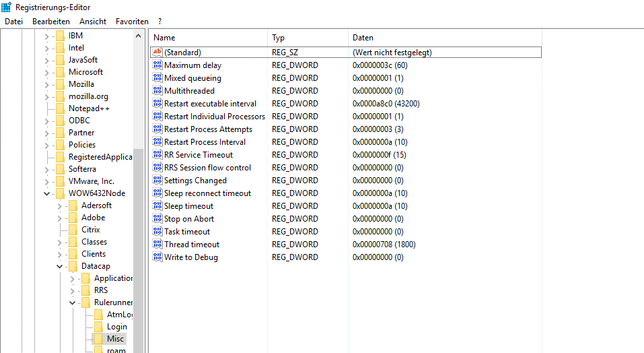
Task: Click the DWORD icon of Write to Debug
Action: tap(157, 257)
